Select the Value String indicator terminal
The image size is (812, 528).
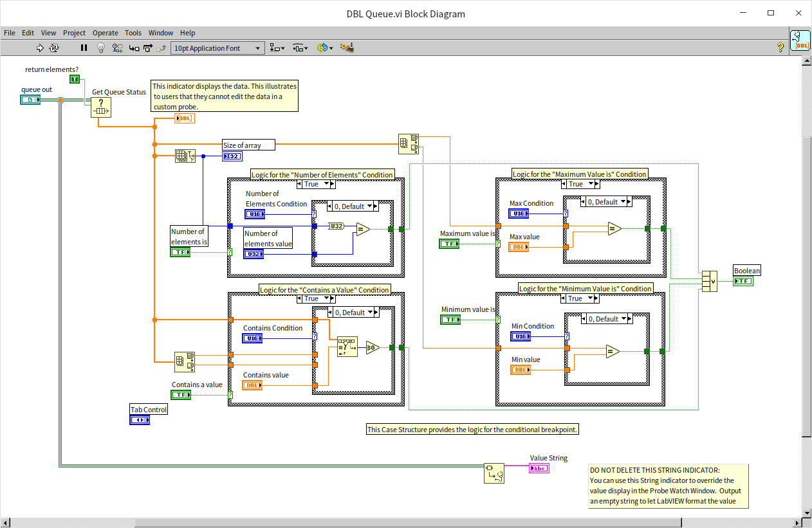pyautogui.click(x=539, y=468)
